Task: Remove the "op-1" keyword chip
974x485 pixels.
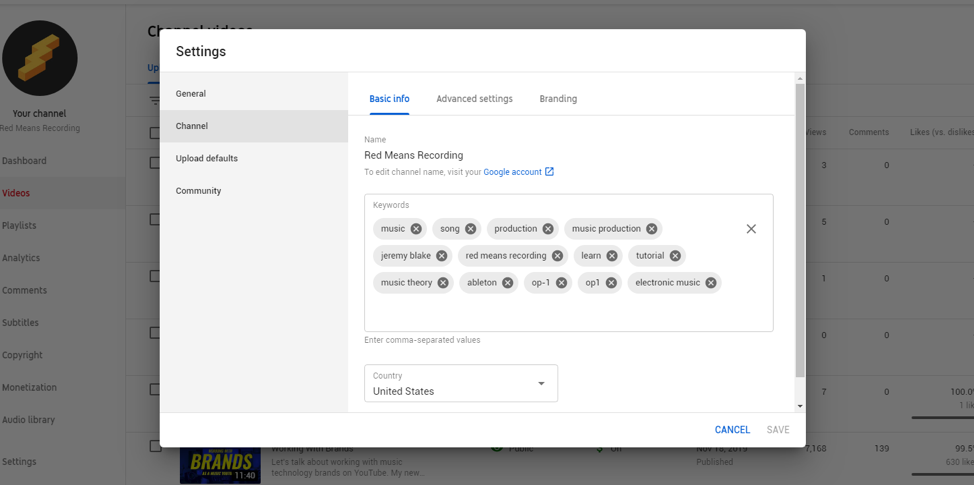Action: 562,283
